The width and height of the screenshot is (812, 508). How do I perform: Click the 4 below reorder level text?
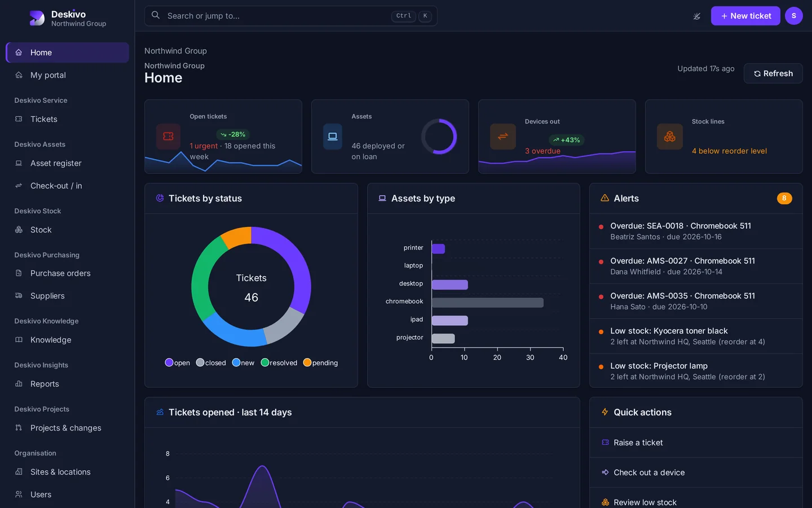pos(729,151)
